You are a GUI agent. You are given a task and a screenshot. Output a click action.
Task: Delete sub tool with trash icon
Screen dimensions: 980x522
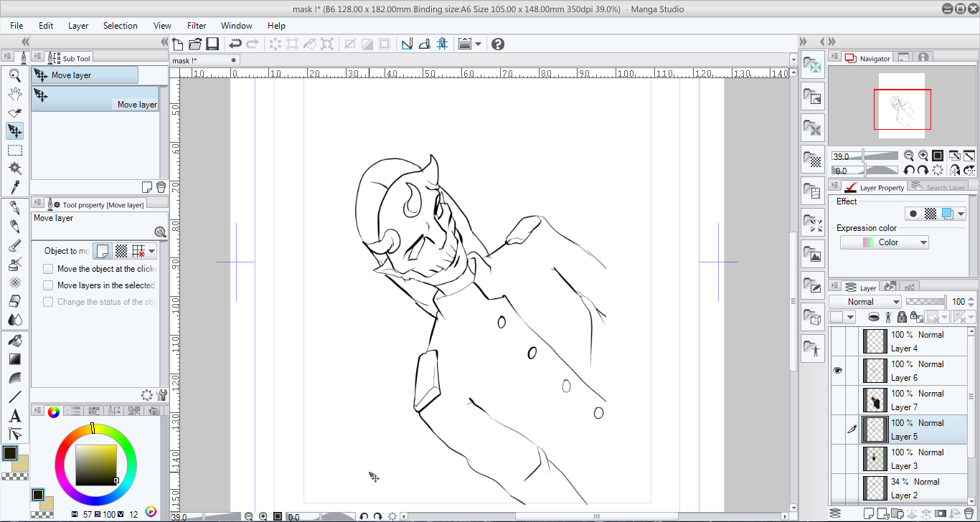pos(161,187)
